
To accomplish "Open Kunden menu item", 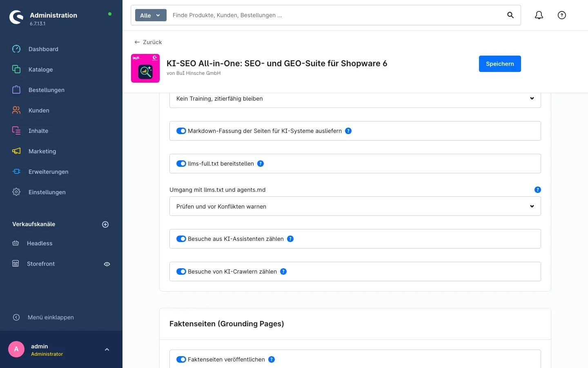I will 39,110.
